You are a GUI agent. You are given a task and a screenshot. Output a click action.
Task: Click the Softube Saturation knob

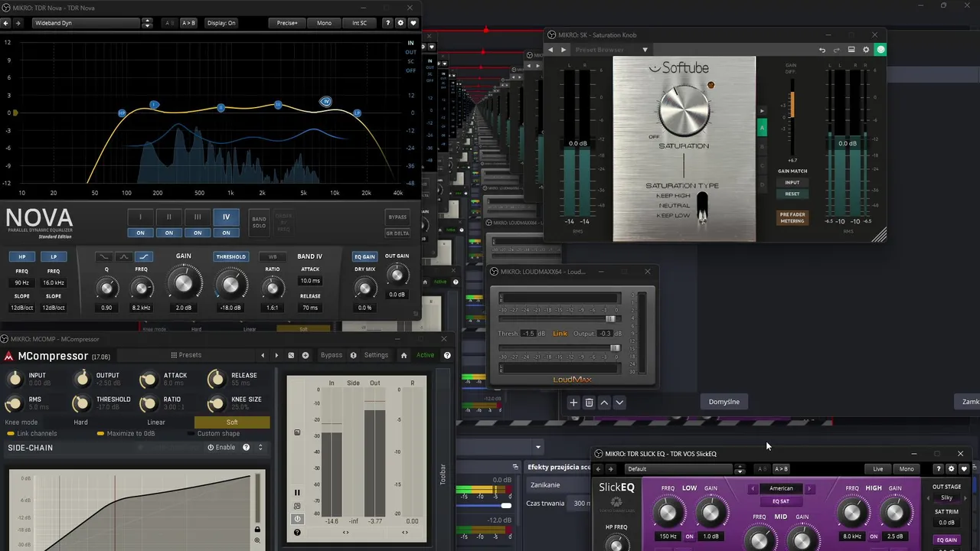(x=684, y=110)
